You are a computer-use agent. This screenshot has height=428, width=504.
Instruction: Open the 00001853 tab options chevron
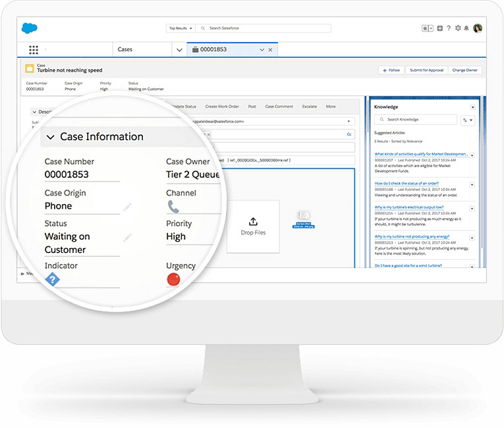[262, 50]
